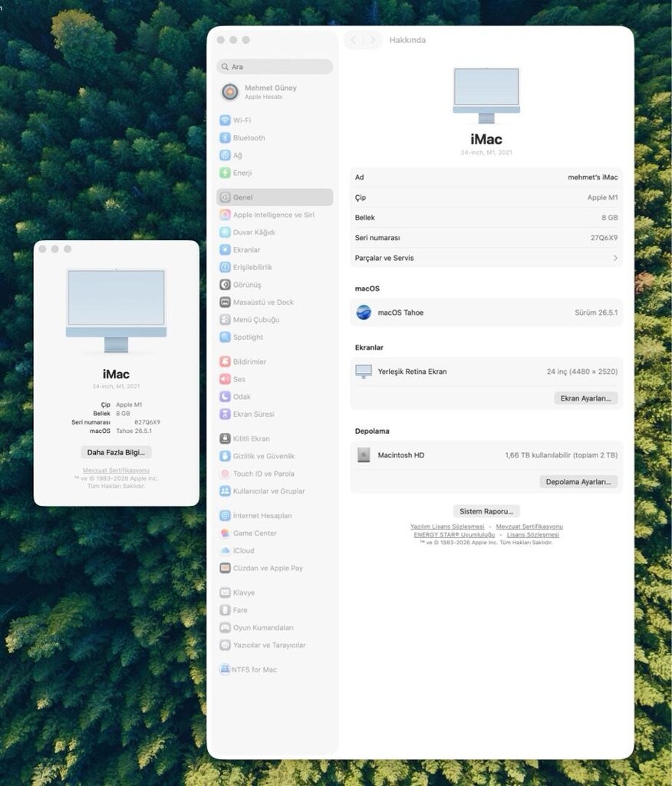Close the small iMac about window
This screenshot has width=672, height=786.
click(x=43, y=249)
